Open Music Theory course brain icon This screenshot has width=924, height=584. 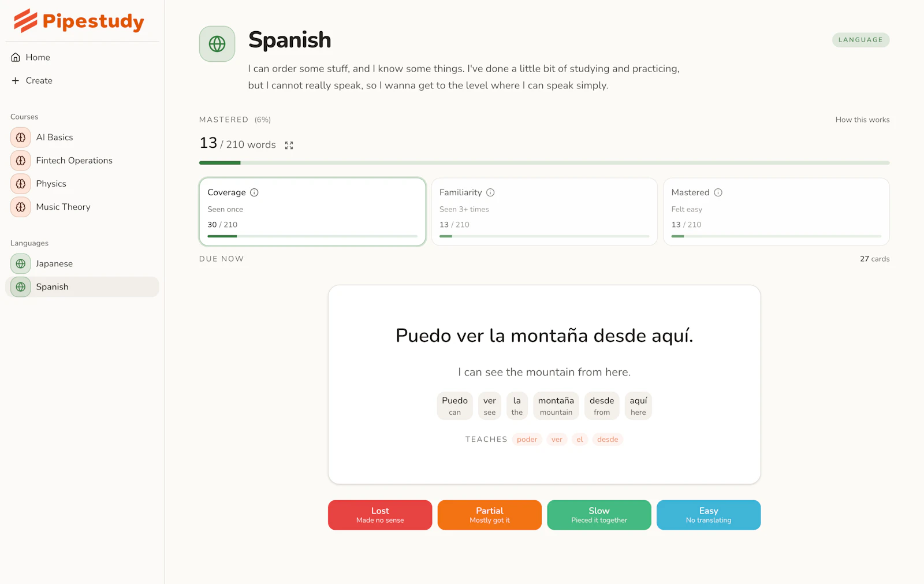(21, 207)
